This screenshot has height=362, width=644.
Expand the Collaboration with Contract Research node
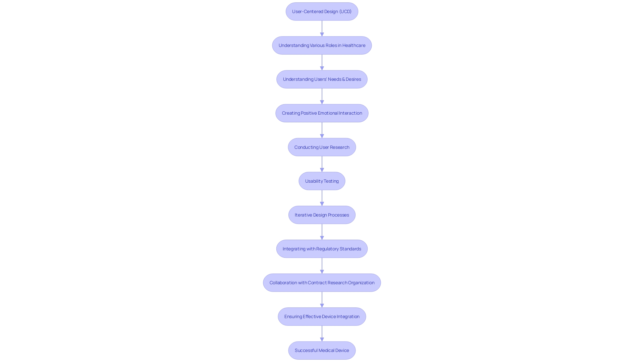point(322,283)
